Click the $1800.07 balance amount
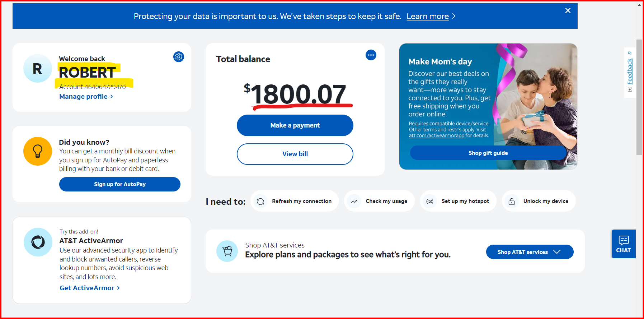The image size is (644, 319). (295, 94)
